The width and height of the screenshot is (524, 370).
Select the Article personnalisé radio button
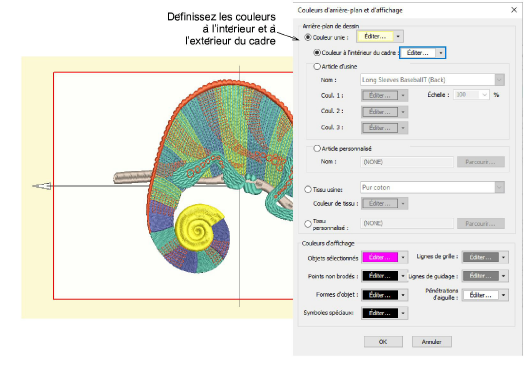(x=317, y=149)
